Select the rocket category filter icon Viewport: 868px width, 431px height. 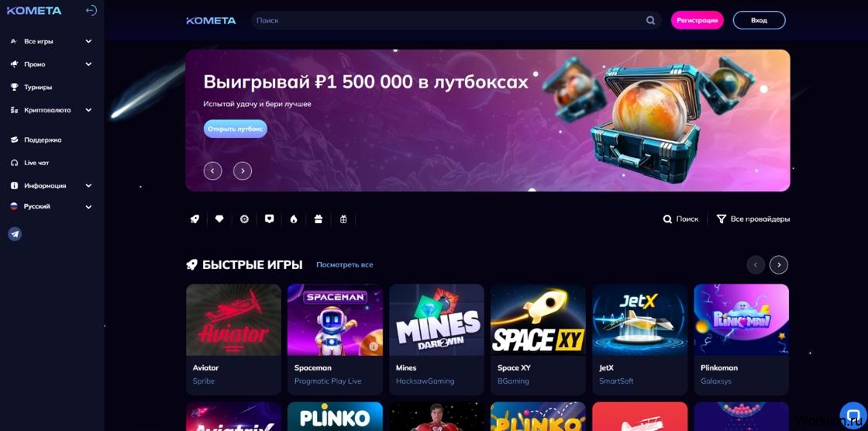195,219
